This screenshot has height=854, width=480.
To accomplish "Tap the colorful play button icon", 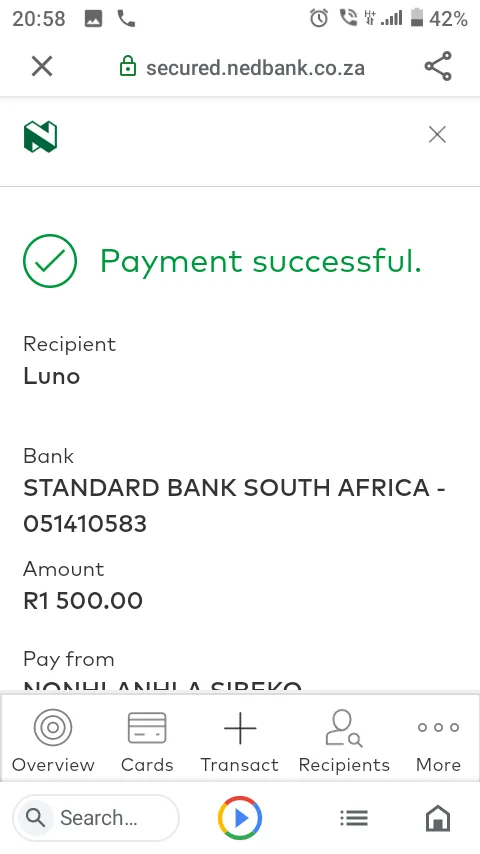I will point(240,818).
